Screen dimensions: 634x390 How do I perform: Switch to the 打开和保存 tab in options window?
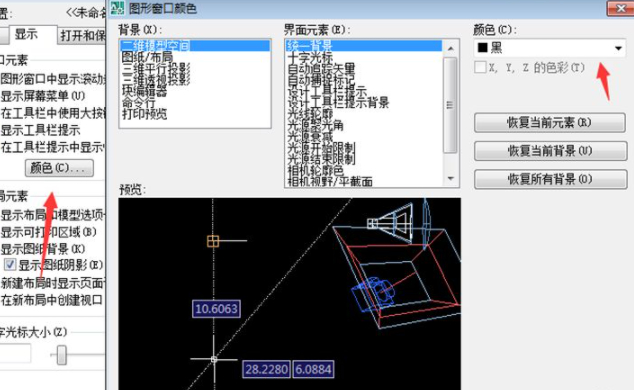[x=82, y=36]
